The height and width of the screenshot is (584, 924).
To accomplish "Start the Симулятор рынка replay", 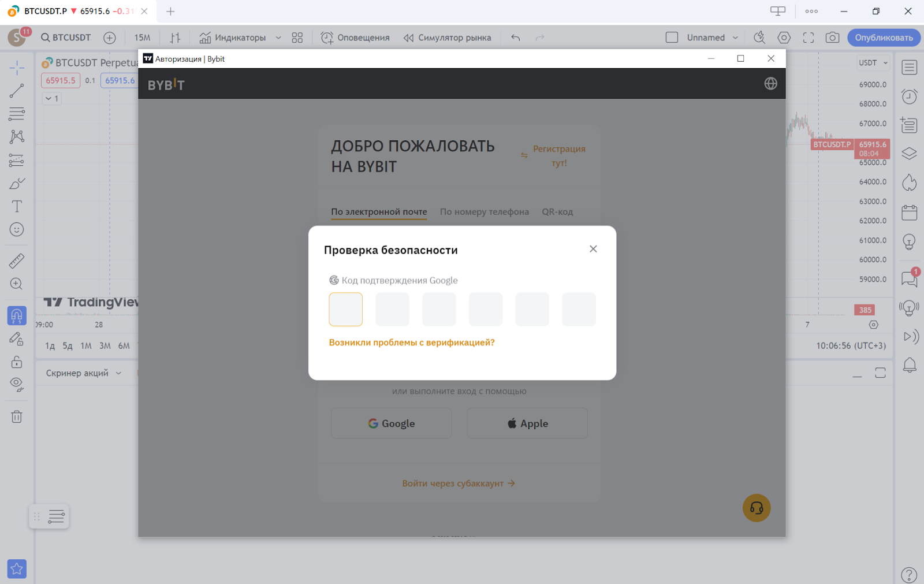I will point(448,38).
